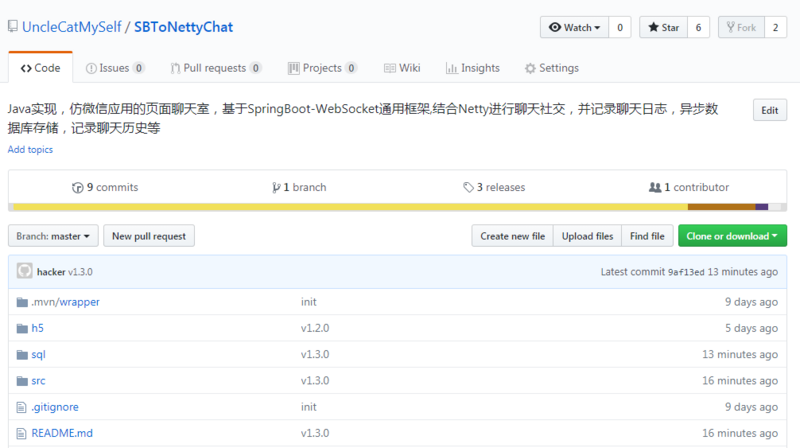Image resolution: width=800 pixels, height=448 pixels.
Task: Open the README.md file
Action: [x=62, y=433]
